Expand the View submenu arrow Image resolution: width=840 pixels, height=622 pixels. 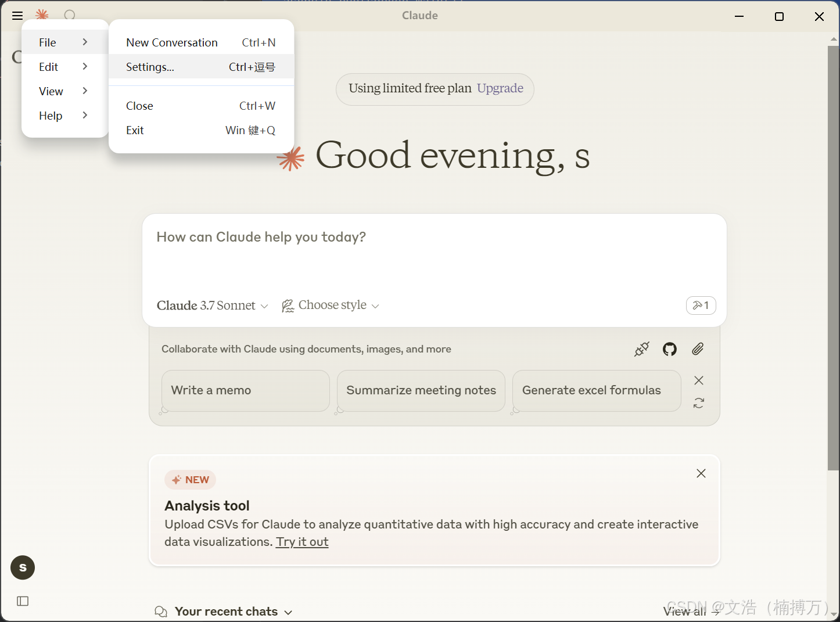[85, 91]
